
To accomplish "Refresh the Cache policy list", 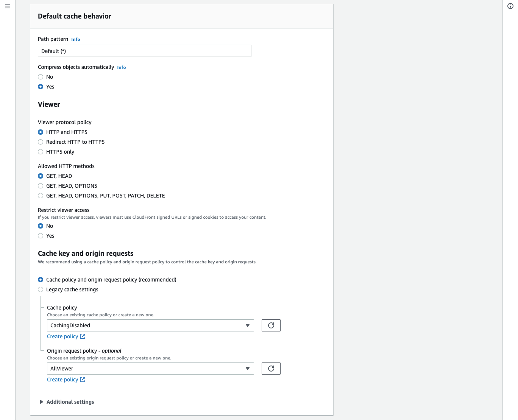I will [x=271, y=325].
